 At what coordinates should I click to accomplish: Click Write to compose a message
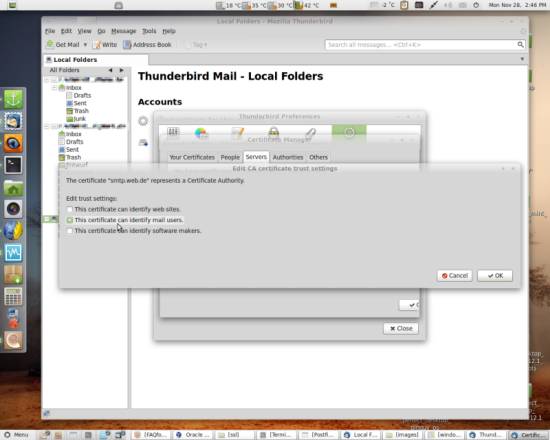pyautogui.click(x=105, y=45)
